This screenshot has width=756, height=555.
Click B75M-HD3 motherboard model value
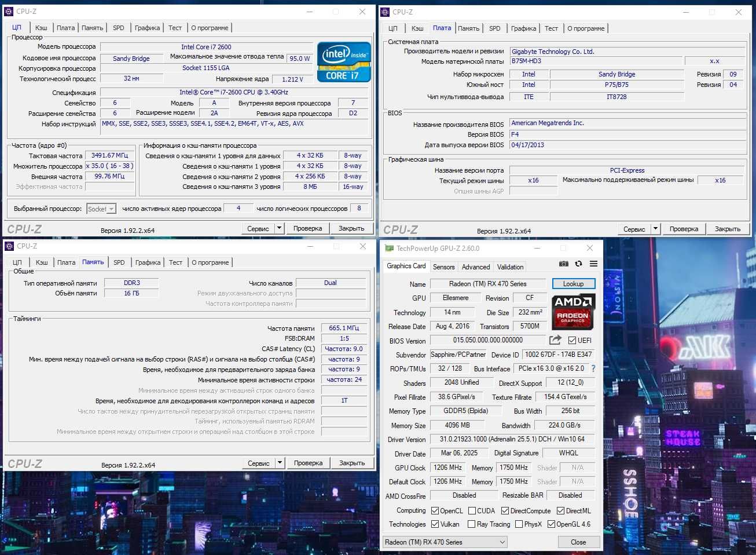point(596,61)
